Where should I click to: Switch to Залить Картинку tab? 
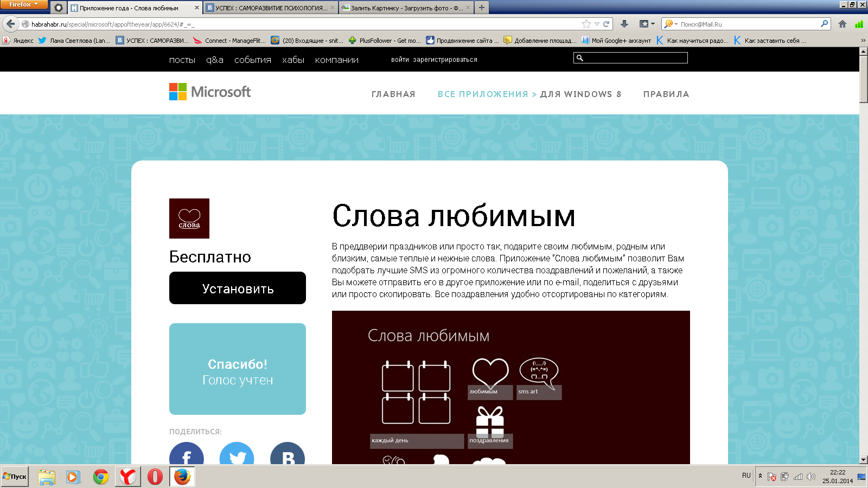[x=406, y=8]
